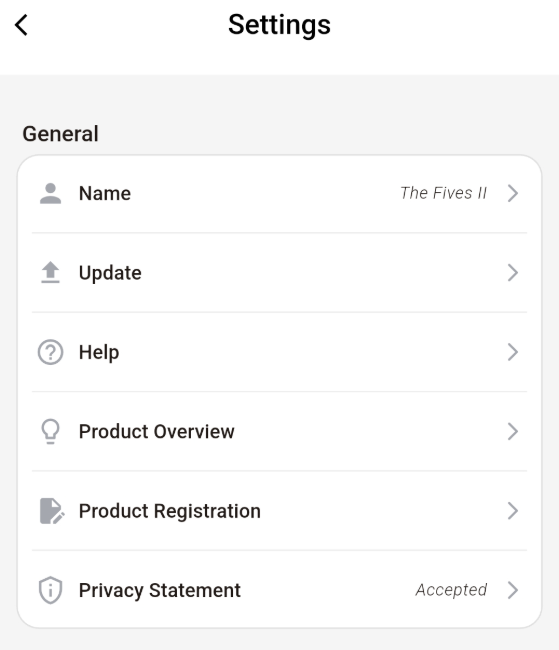
Task: Go back using the arrow icon
Action: click(x=21, y=25)
